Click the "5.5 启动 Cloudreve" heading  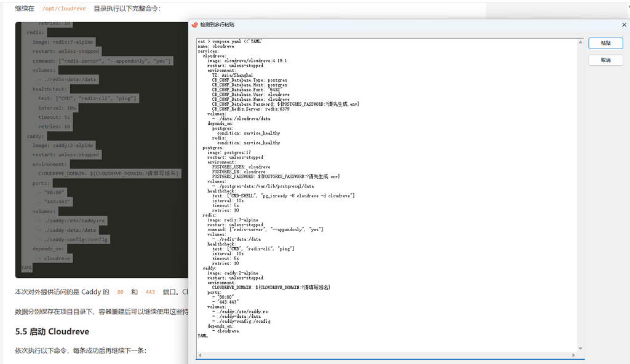pyautogui.click(x=52, y=331)
